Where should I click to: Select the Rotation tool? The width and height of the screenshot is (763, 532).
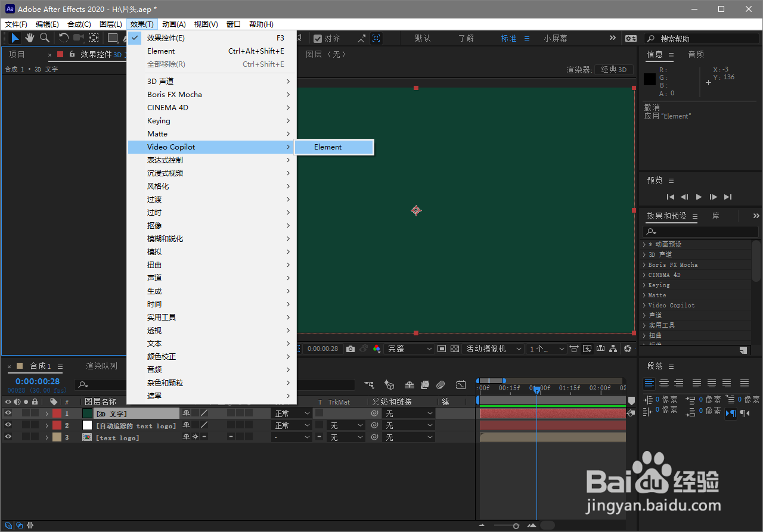(64, 38)
